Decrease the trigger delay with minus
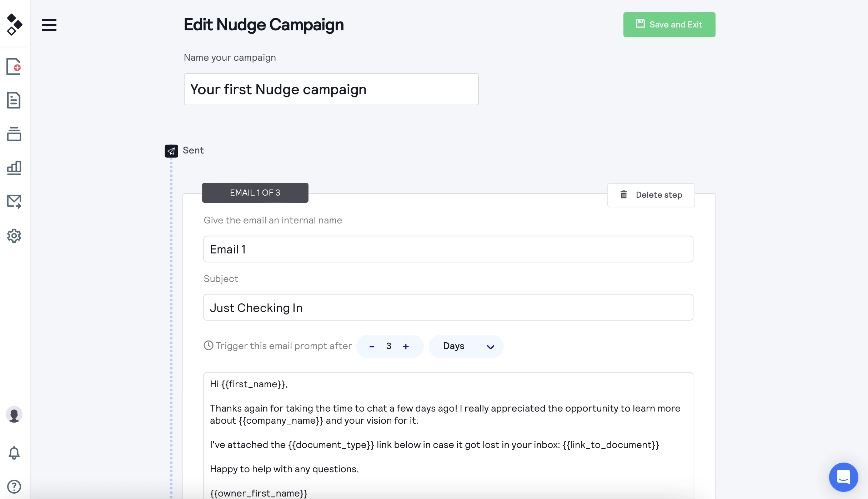868x499 pixels. pos(372,346)
